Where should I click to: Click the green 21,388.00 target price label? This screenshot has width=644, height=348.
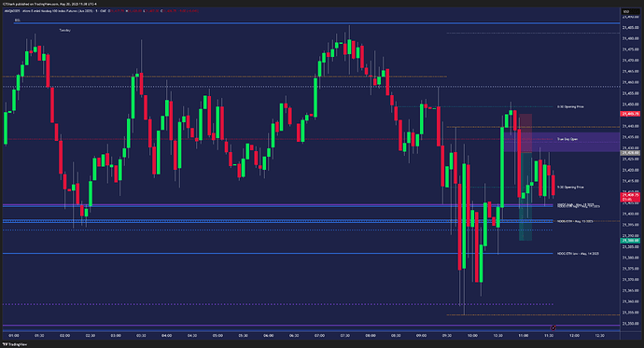(x=630, y=241)
